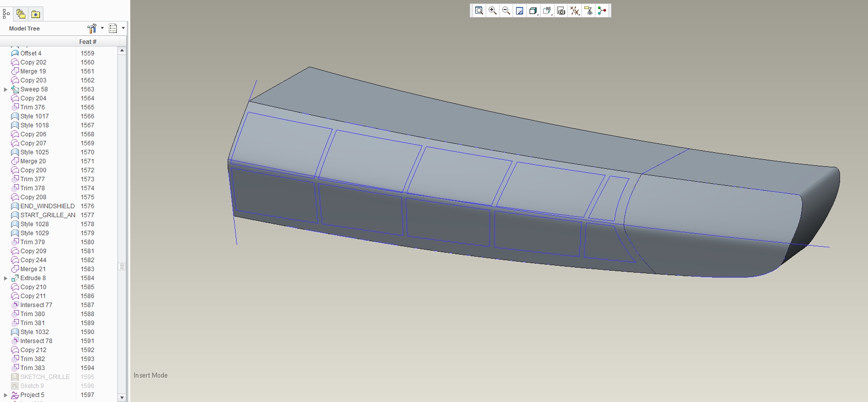Open the Model Tree settings dropdown arrow
The height and width of the screenshot is (402, 868).
pos(102,28)
